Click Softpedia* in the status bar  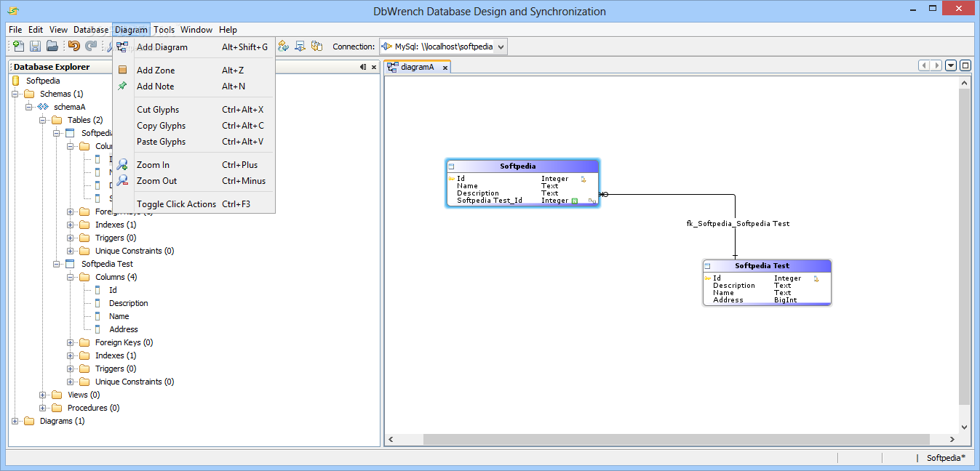tap(946, 458)
